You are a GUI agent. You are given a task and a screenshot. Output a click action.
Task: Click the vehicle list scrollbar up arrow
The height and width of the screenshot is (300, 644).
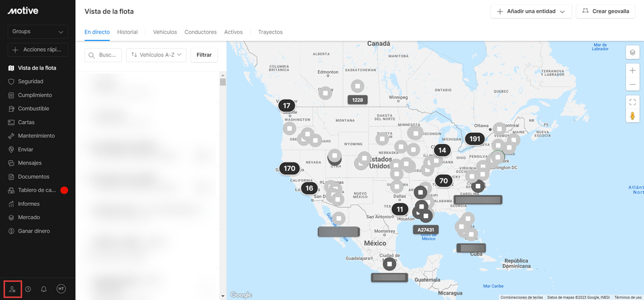223,76
